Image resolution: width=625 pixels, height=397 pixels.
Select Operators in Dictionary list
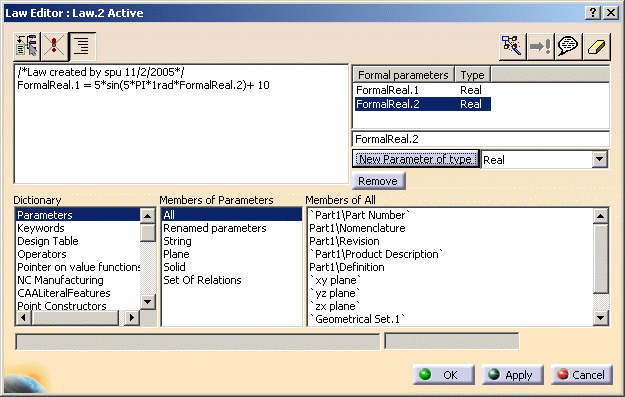click(78, 254)
